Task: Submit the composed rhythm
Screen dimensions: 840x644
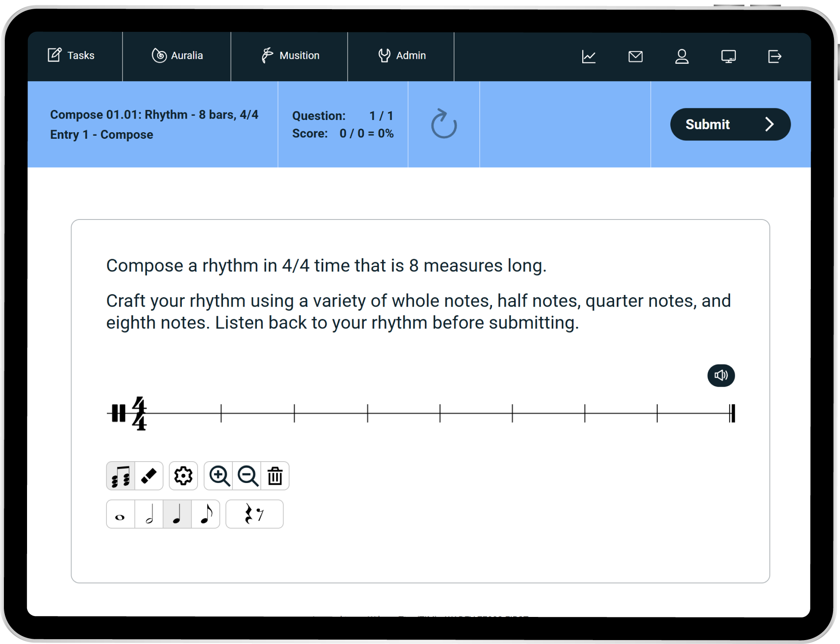Action: [730, 124]
